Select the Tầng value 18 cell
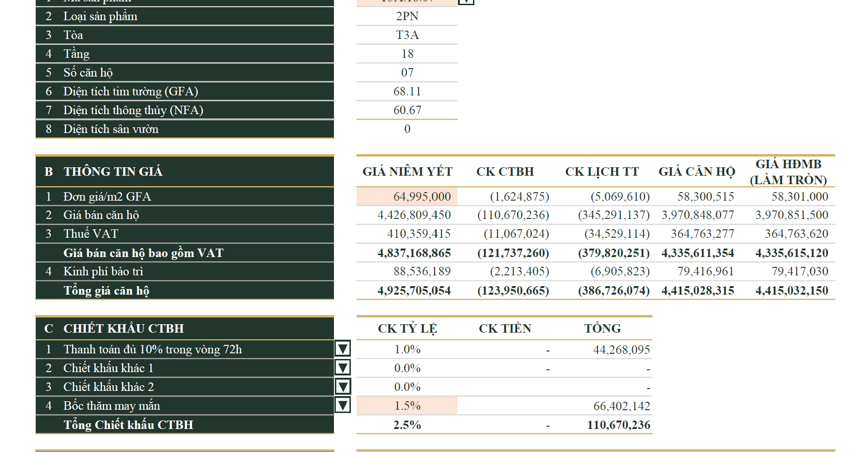The image size is (868, 452). 407,54
